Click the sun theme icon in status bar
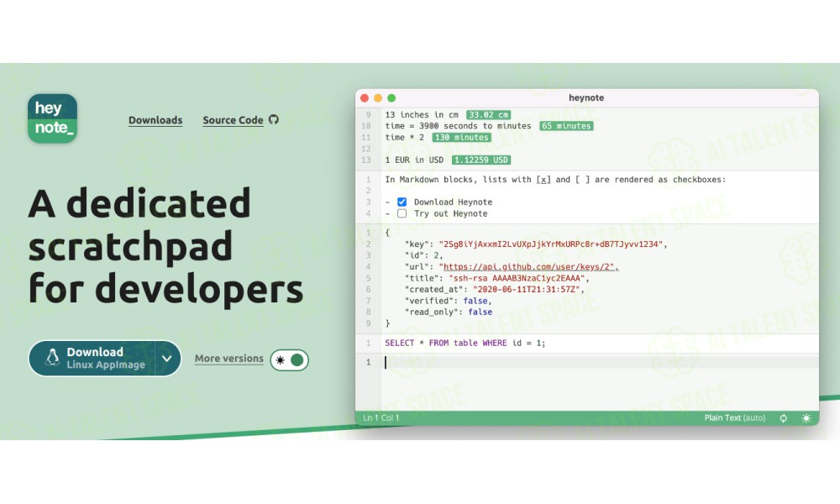This screenshot has height=504, width=840. [x=806, y=417]
